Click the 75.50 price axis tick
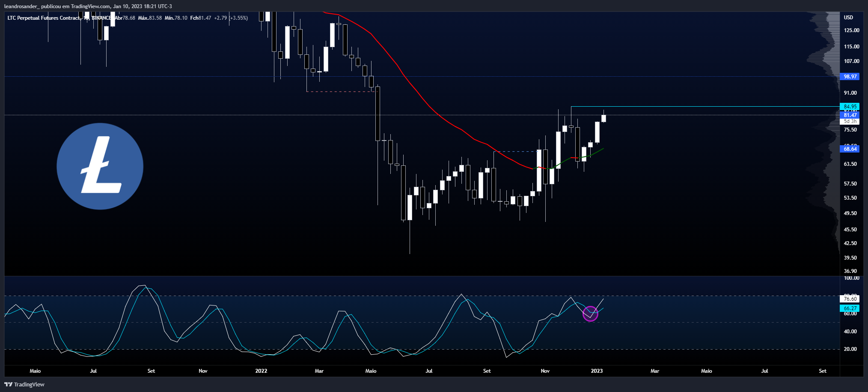Screen dimensions: 868x392 pyautogui.click(x=850, y=130)
